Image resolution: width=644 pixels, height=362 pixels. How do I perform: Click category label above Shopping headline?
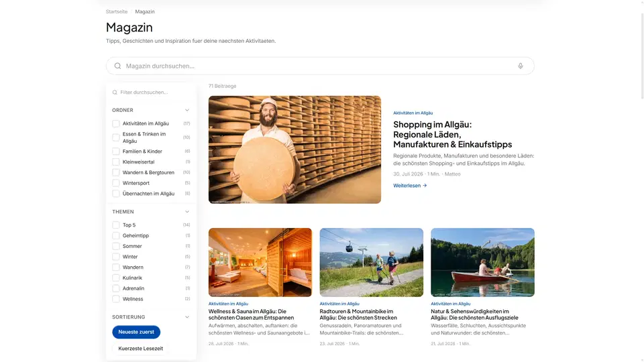(x=413, y=113)
